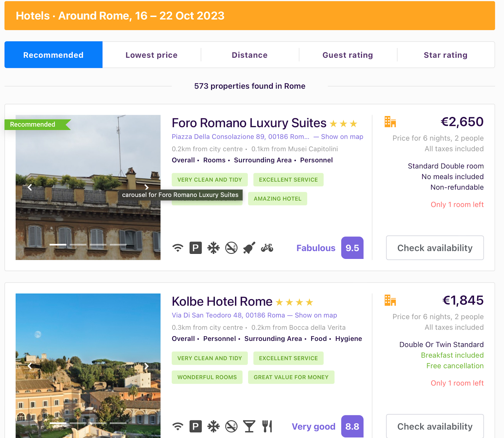Sort results by Lowest price

(152, 55)
